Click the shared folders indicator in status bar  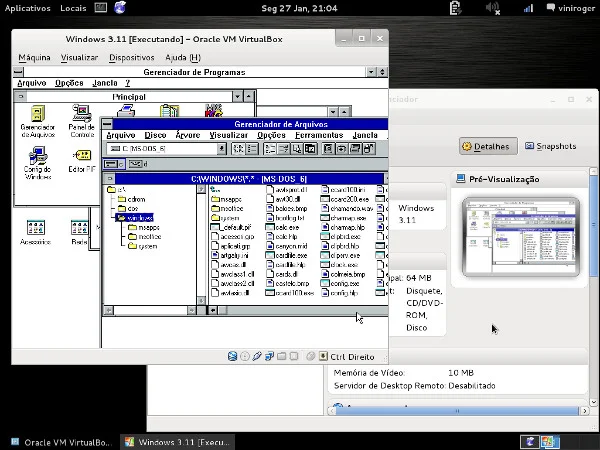click(x=282, y=357)
